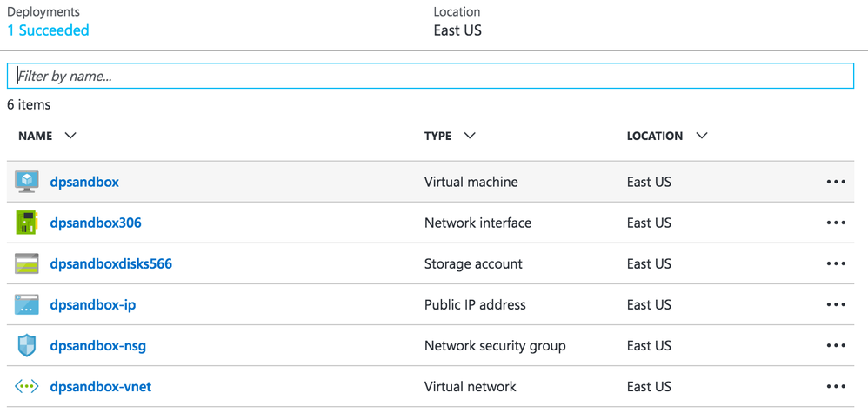Click the network security group shield icon
Image resolution: width=868 pixels, height=413 pixels.
(27, 345)
